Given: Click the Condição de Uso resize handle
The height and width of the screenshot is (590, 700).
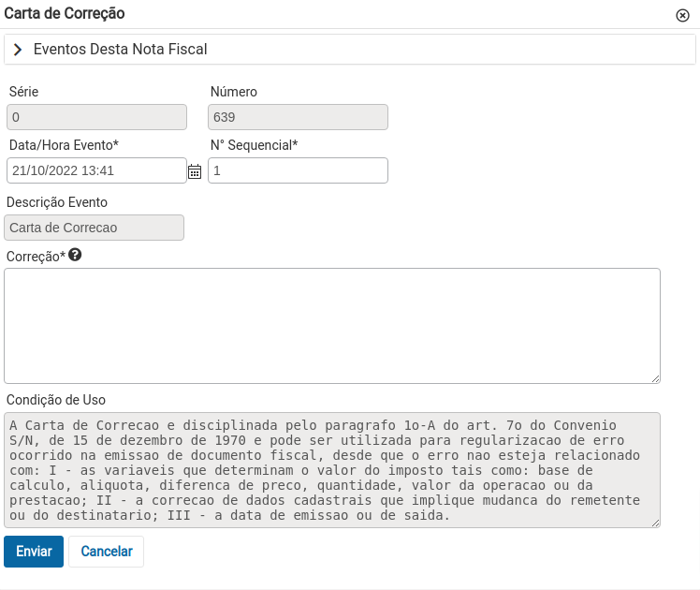Looking at the screenshot, I should (655, 523).
